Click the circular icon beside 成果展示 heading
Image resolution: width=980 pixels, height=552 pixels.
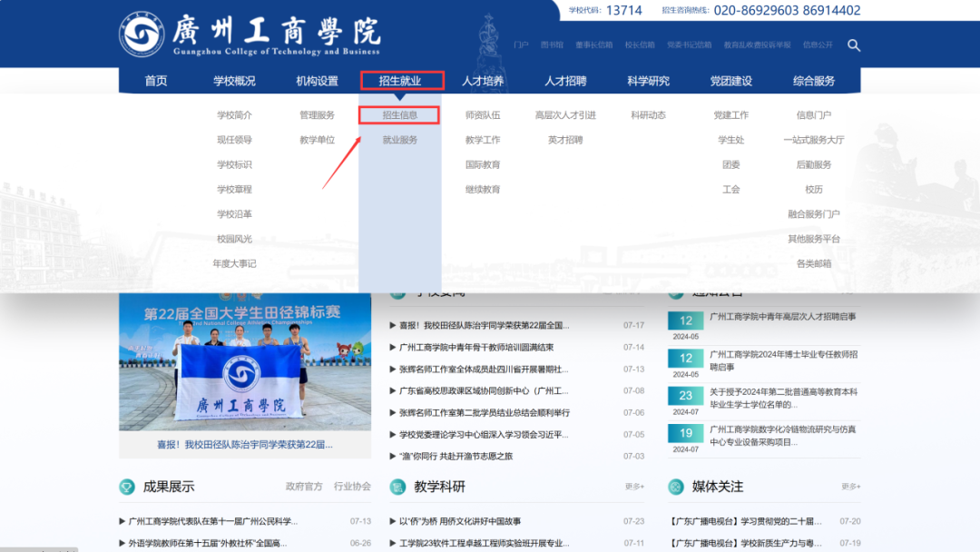point(125,487)
